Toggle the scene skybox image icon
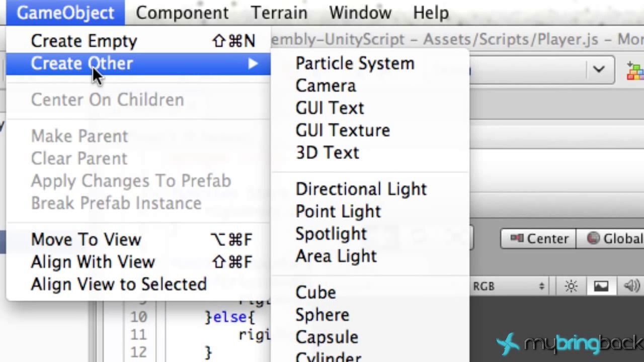This screenshot has width=644, height=362. 601,286
